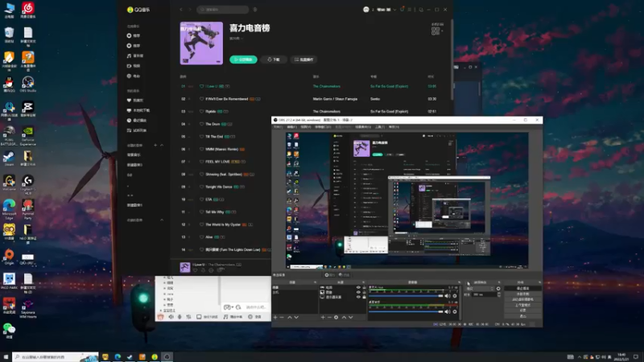Select song title Tell Me Why

click(214, 212)
